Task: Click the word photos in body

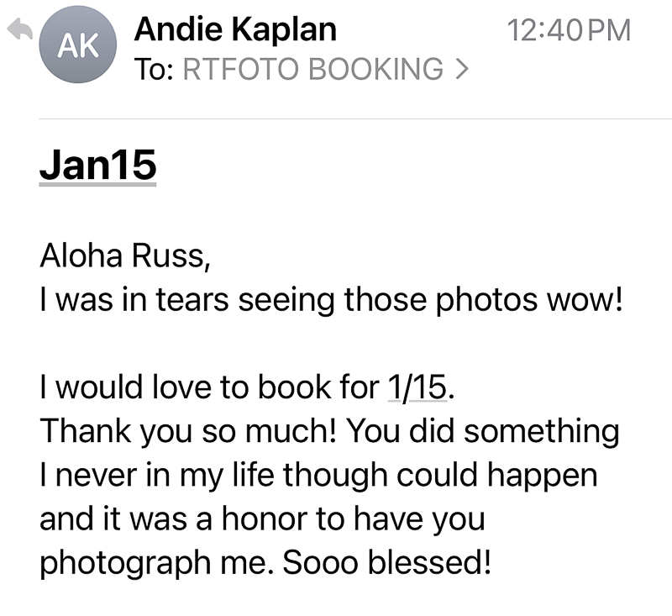Action: point(486,300)
